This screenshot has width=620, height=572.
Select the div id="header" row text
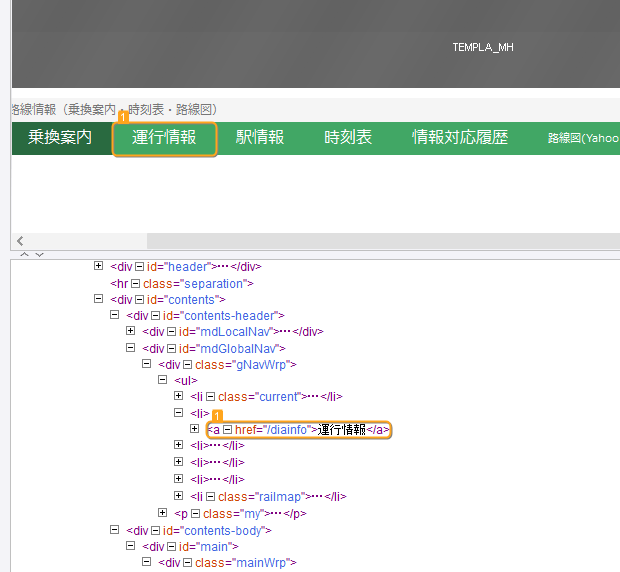point(186,267)
